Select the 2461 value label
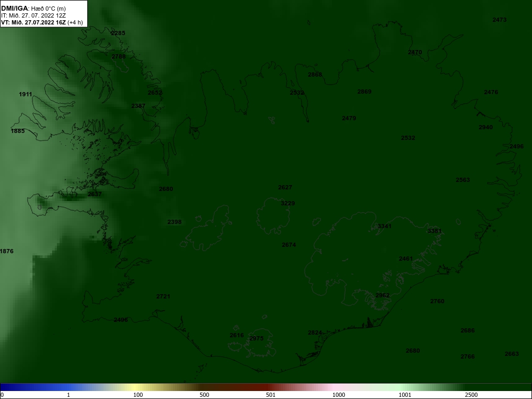532x399 pixels. pos(406,259)
